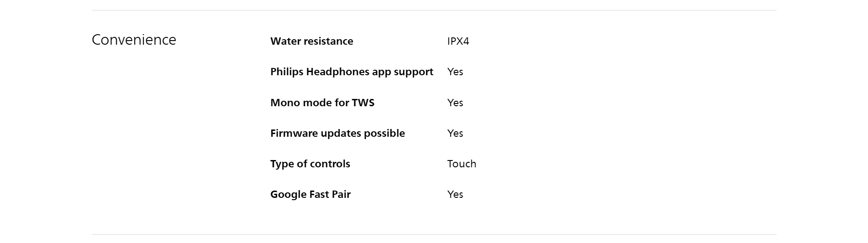Screen dimensions: 868x243
Task: Click the Google Fast Pair label
Action: pyautogui.click(x=310, y=194)
